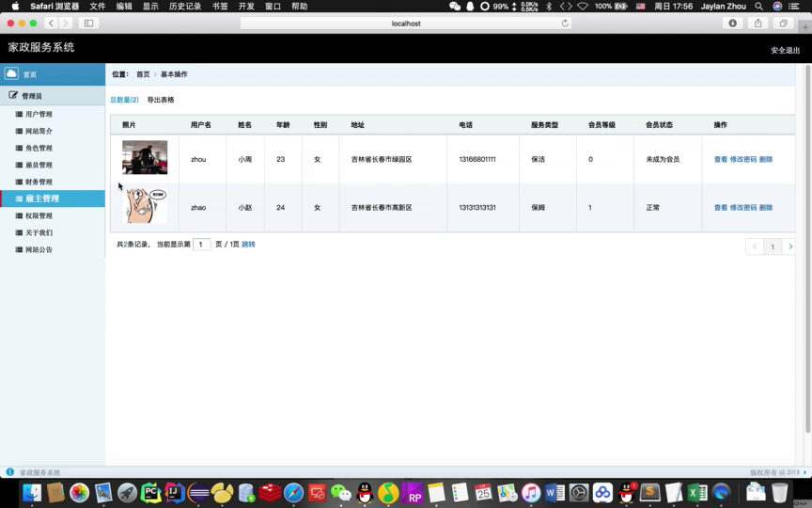Open Sublime Text from the dock
The height and width of the screenshot is (508, 812).
click(650, 492)
